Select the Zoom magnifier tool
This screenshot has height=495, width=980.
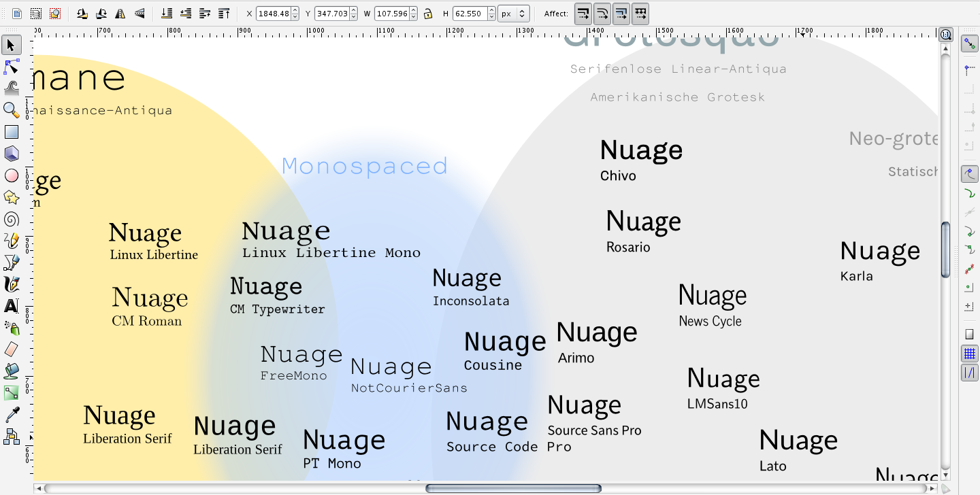pos(11,109)
